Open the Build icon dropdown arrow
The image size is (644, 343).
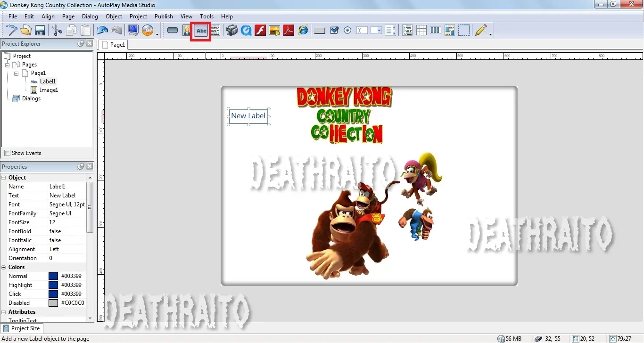click(x=157, y=34)
